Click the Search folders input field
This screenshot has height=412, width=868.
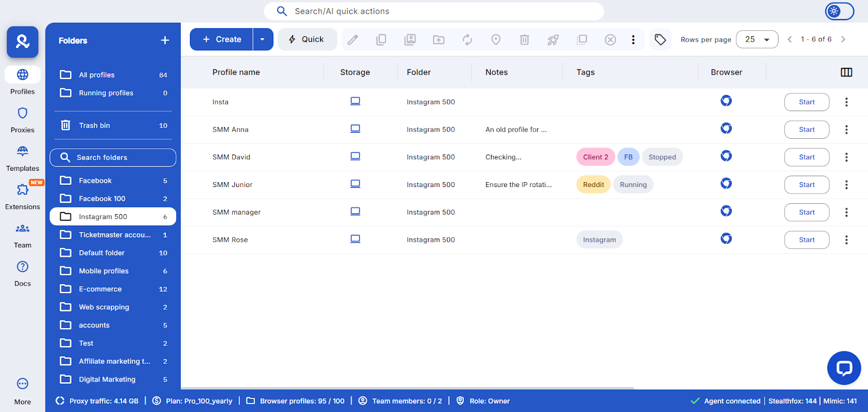point(113,158)
